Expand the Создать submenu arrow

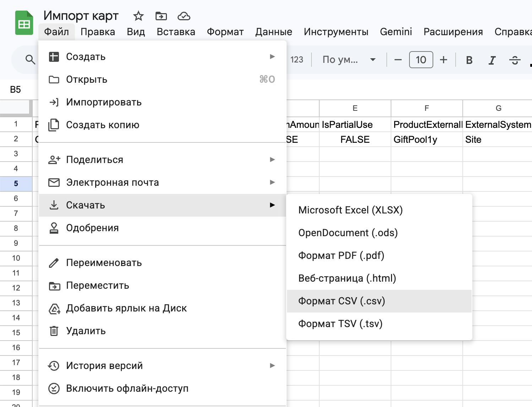point(272,56)
